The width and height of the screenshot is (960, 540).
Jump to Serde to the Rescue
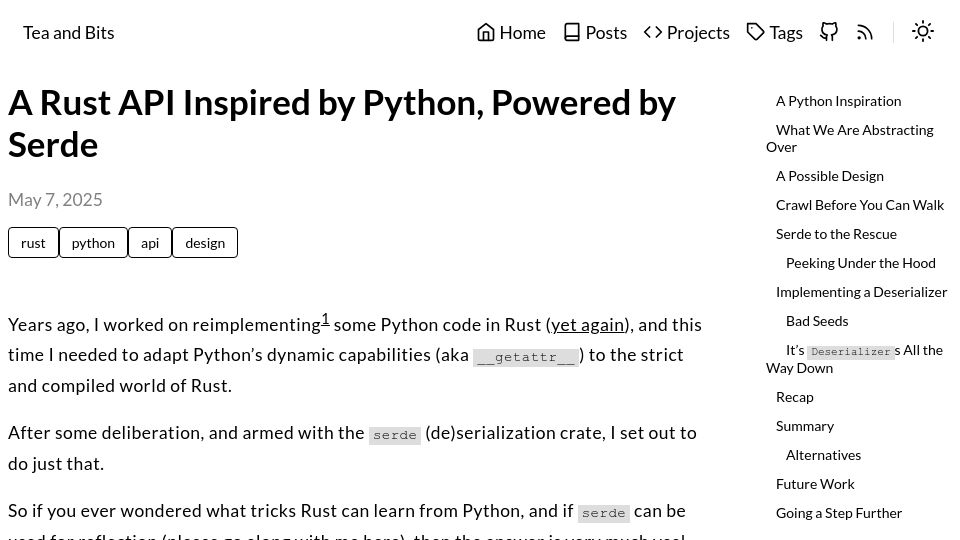coord(836,234)
